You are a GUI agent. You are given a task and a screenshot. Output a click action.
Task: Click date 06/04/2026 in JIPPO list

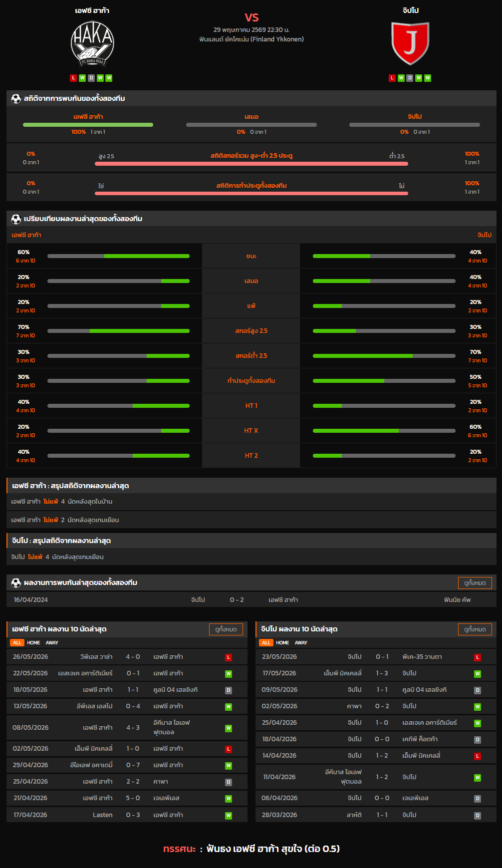pyautogui.click(x=279, y=798)
